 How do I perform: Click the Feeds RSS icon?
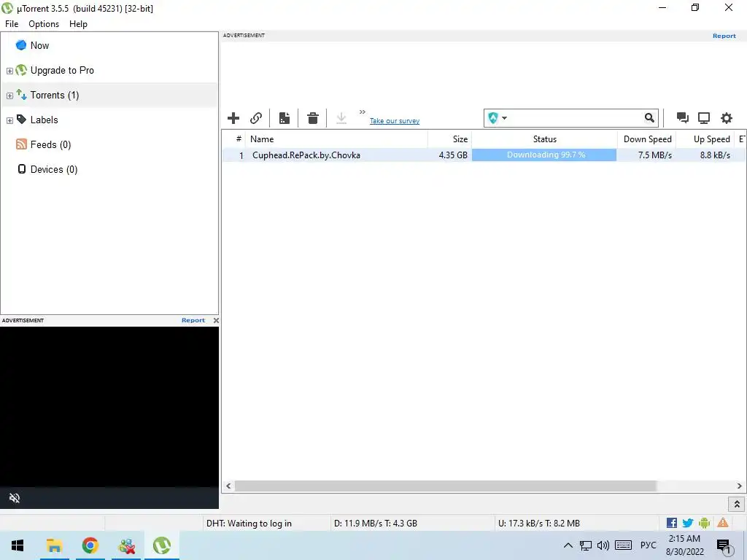(21, 144)
